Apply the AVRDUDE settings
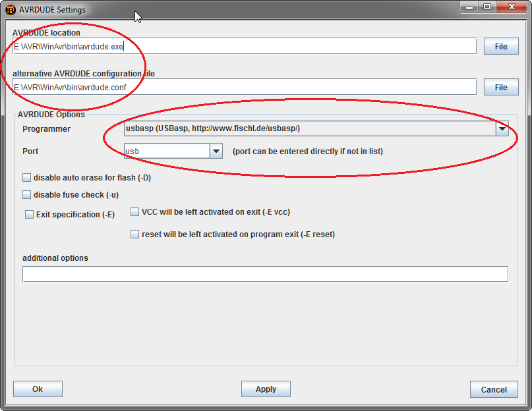The height and width of the screenshot is (411, 532). (x=266, y=389)
